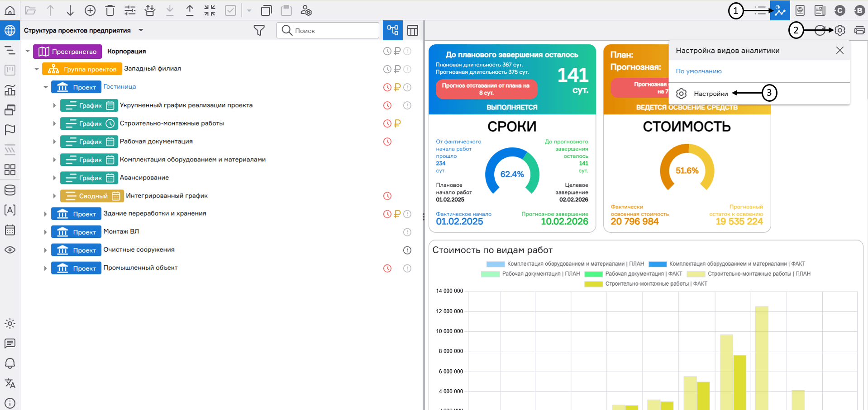Open the 'Гостиница' project link

[119, 86]
